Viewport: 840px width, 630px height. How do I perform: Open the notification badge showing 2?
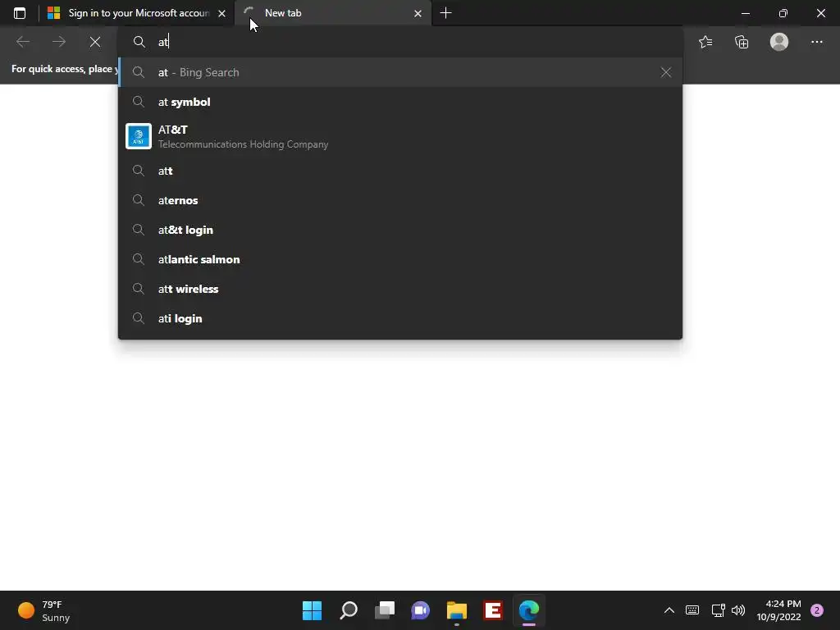coord(817,610)
